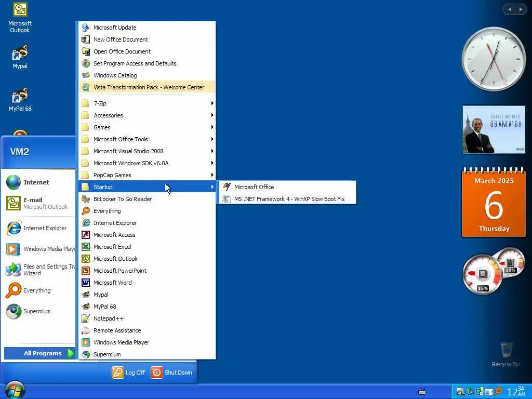The height and width of the screenshot is (399, 532).
Task: Click the Shut Down button
Action: (171, 373)
